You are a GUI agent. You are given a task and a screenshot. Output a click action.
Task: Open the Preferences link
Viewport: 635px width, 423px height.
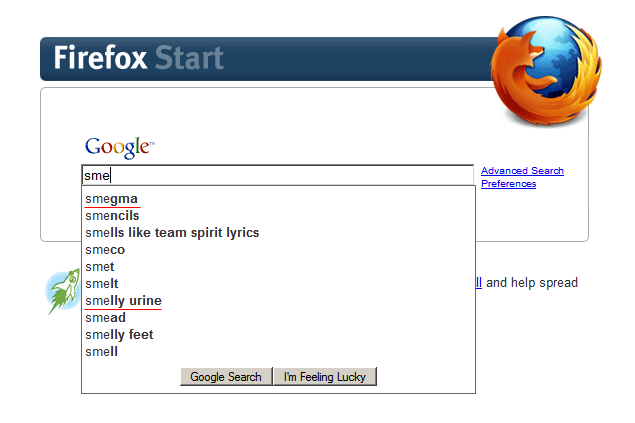point(508,184)
